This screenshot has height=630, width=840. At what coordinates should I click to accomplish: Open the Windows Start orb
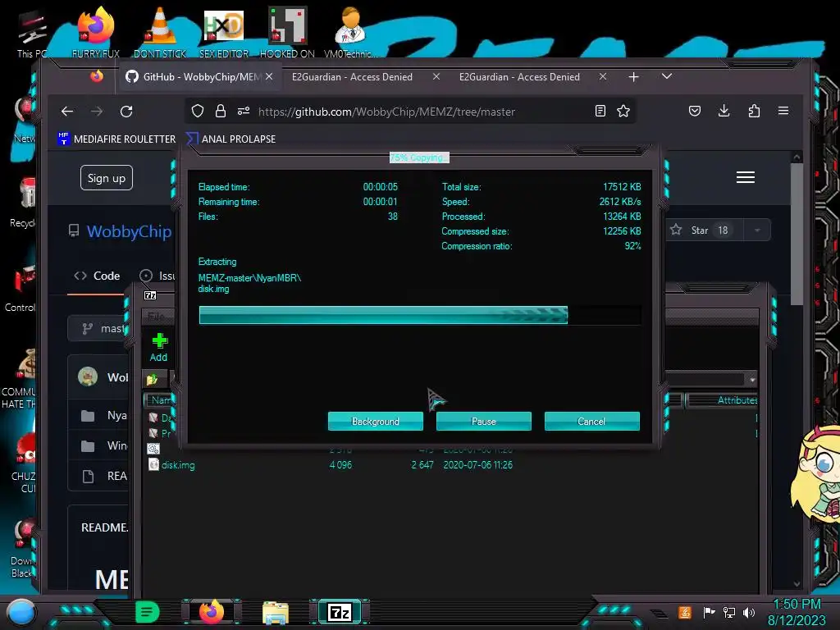(21, 612)
